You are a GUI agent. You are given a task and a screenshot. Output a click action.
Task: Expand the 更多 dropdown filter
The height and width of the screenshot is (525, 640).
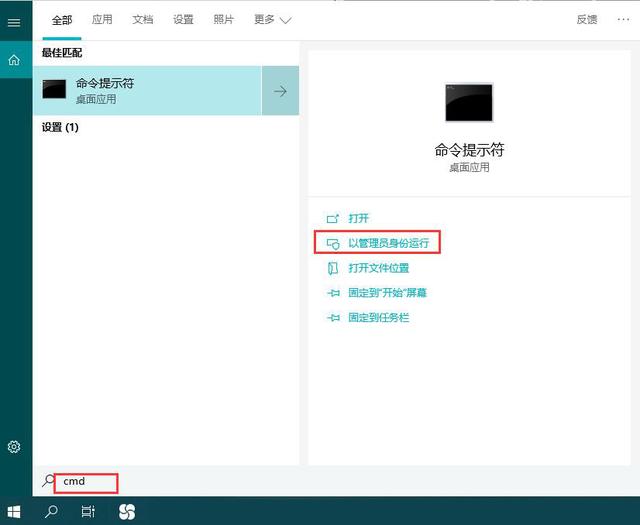[272, 20]
